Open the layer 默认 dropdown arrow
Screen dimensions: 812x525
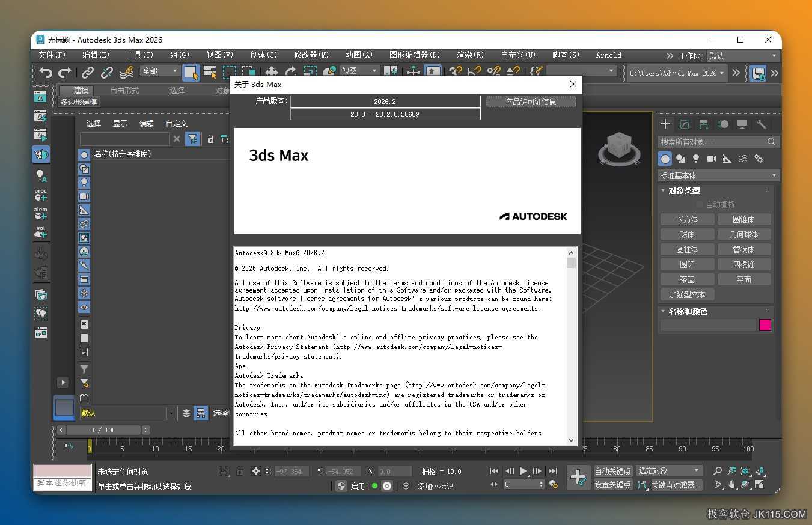pyautogui.click(x=171, y=413)
